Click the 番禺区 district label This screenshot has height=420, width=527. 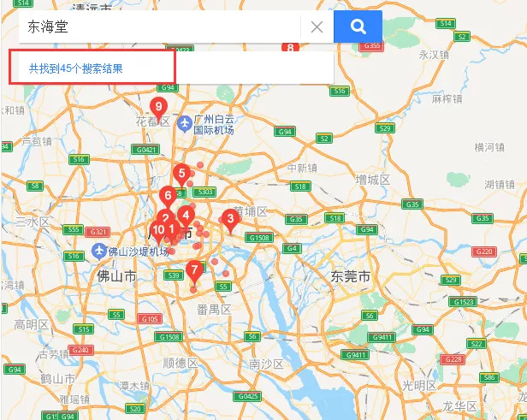pos(214,310)
